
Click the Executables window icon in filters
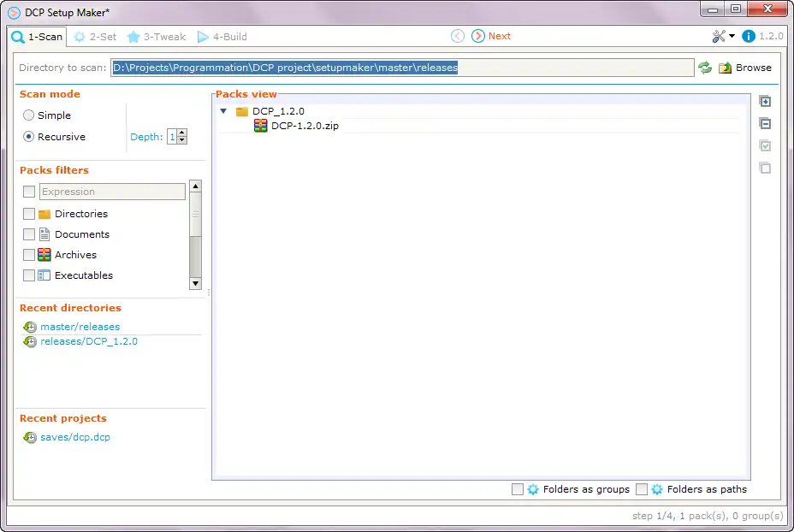click(44, 275)
